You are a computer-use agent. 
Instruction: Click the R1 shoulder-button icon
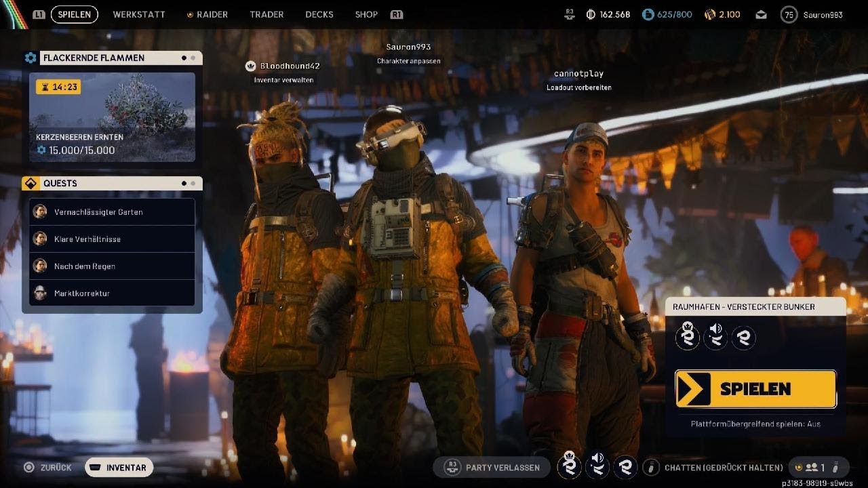(x=397, y=14)
